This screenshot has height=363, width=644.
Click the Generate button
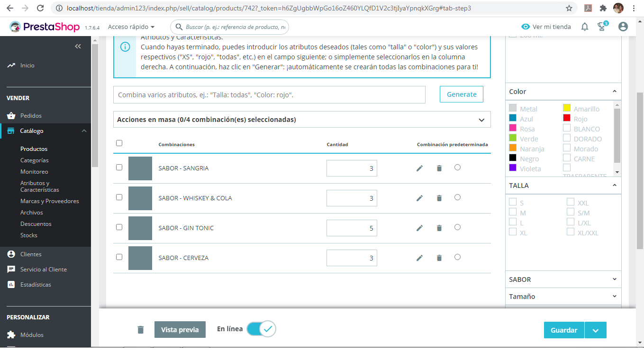[462, 94]
